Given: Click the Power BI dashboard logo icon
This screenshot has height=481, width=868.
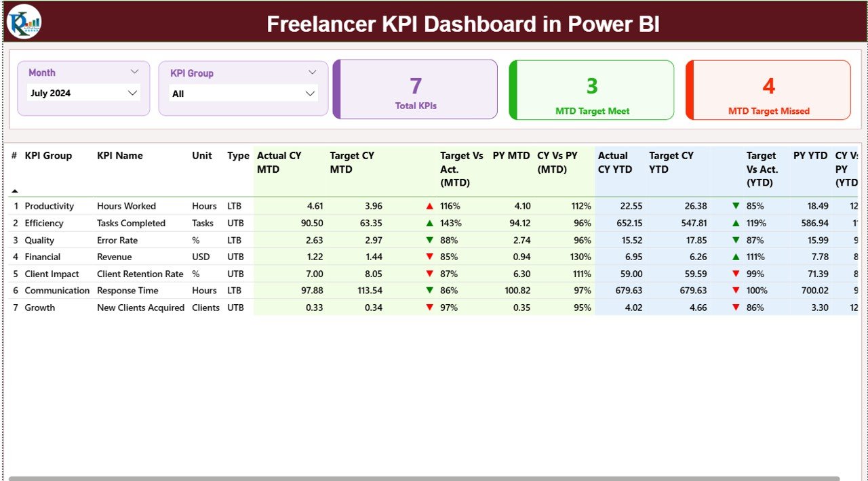Looking at the screenshot, I should [24, 22].
